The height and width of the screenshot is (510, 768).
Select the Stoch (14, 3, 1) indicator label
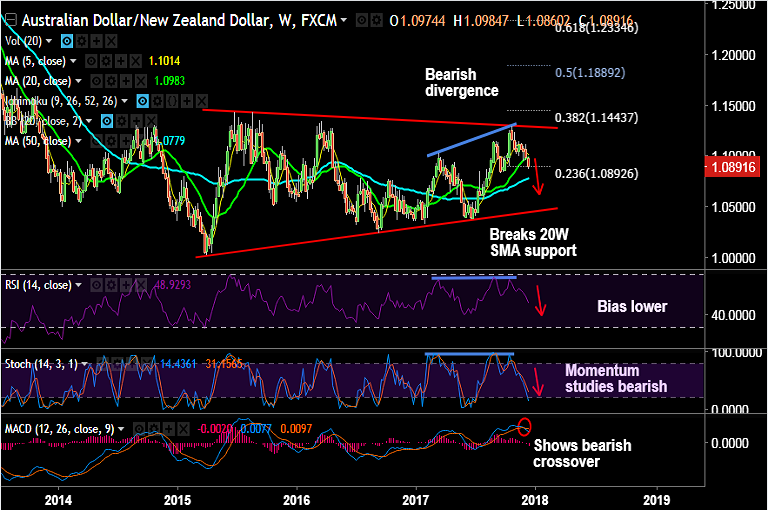[x=41, y=364]
